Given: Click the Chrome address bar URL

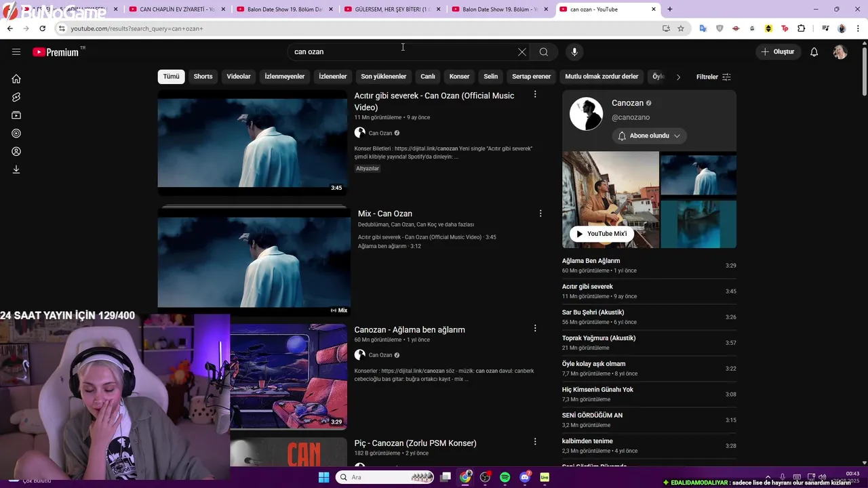Looking at the screenshot, I should (137, 28).
